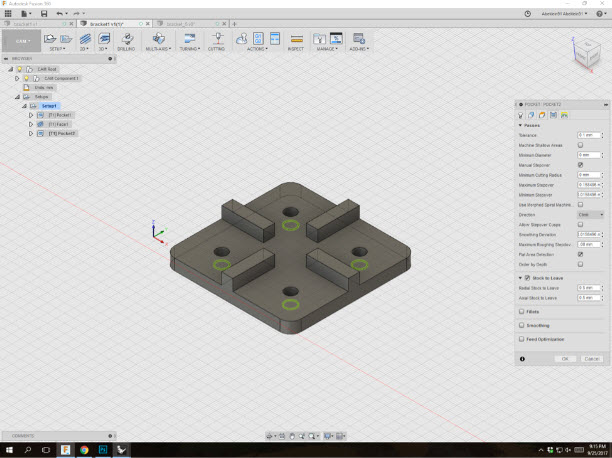612x458 pixels.
Task: Switch to the first bracket document tab
Action: click(x=24, y=22)
